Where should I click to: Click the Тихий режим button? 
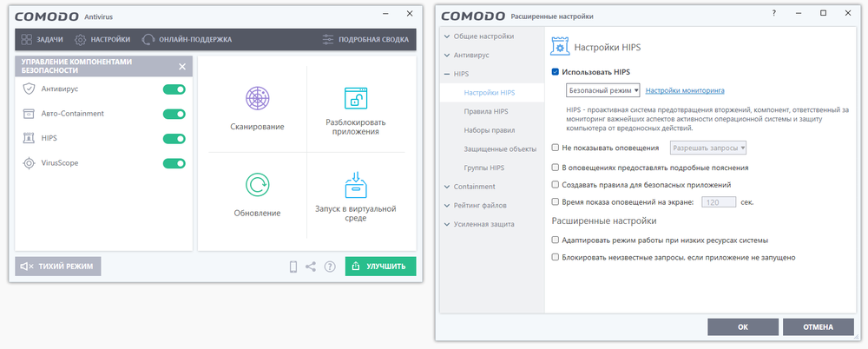(58, 267)
